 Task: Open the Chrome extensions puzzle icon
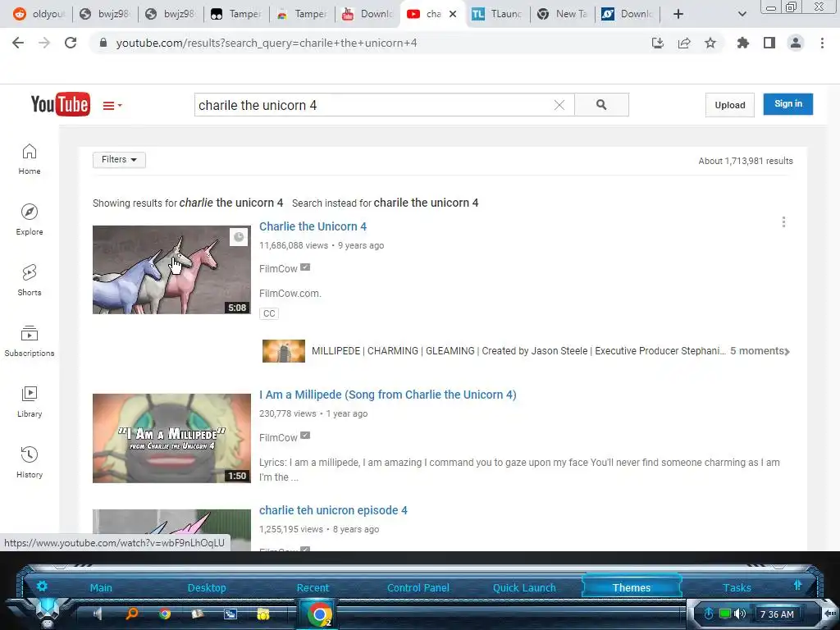tap(742, 43)
